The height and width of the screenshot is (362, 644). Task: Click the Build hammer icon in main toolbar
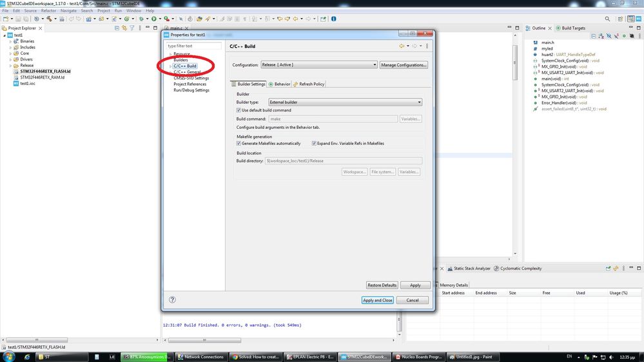tap(49, 19)
